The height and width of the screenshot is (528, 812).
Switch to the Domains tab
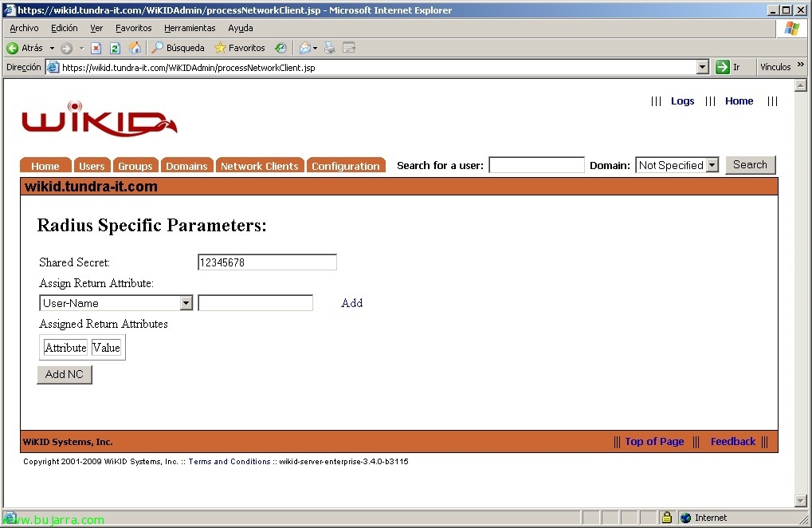[x=187, y=165]
